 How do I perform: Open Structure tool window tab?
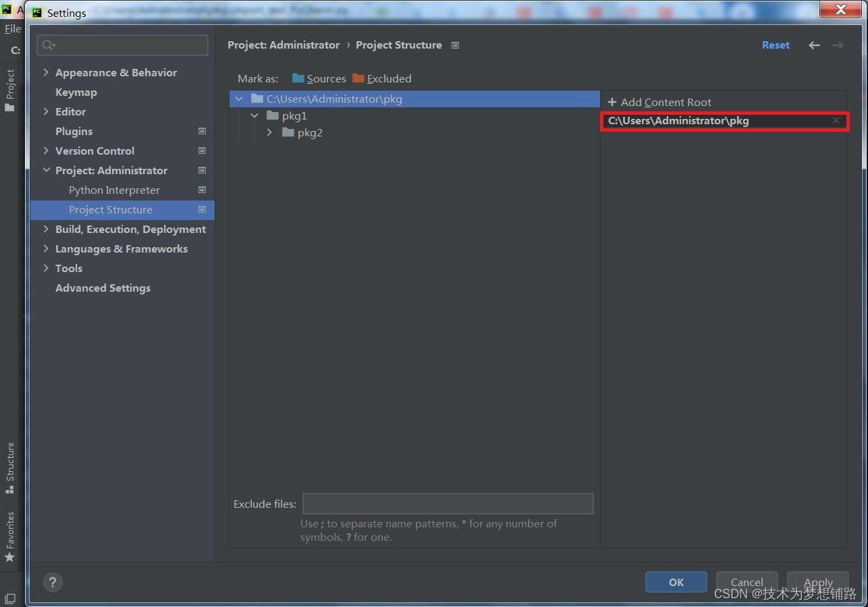(x=10, y=468)
